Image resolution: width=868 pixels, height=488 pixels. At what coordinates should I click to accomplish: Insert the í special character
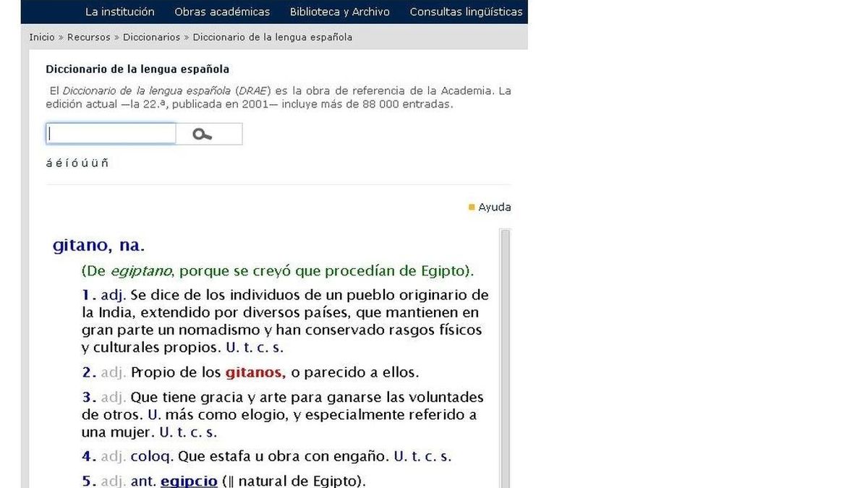67,163
